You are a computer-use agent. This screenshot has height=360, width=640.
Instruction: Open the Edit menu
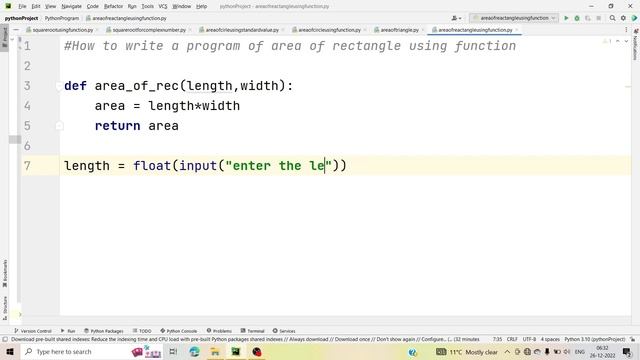pyautogui.click(x=36, y=6)
